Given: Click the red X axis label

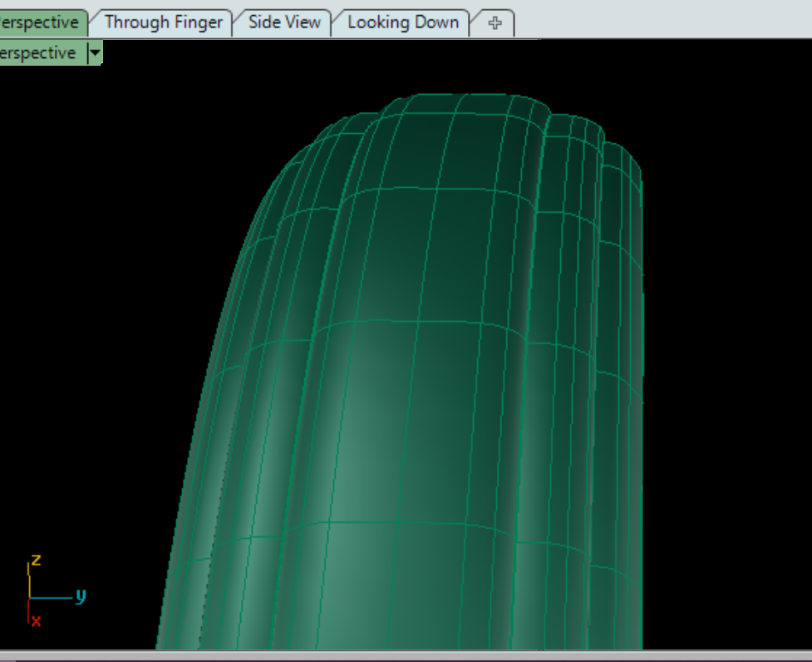Looking at the screenshot, I should pos(36,620).
